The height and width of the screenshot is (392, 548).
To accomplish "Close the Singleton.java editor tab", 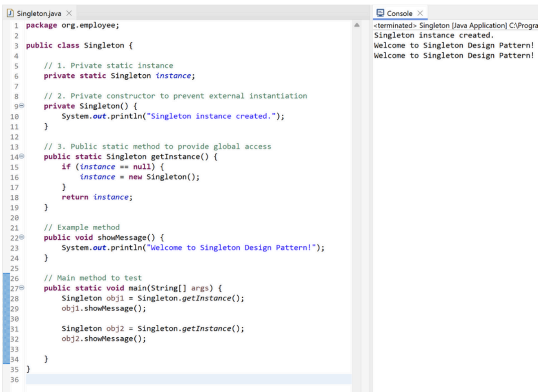I will click(x=69, y=13).
